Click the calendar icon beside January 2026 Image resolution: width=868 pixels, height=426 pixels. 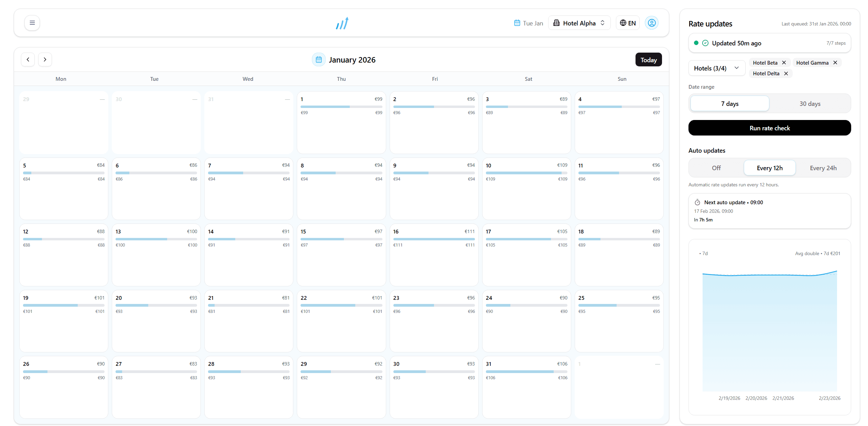point(319,59)
